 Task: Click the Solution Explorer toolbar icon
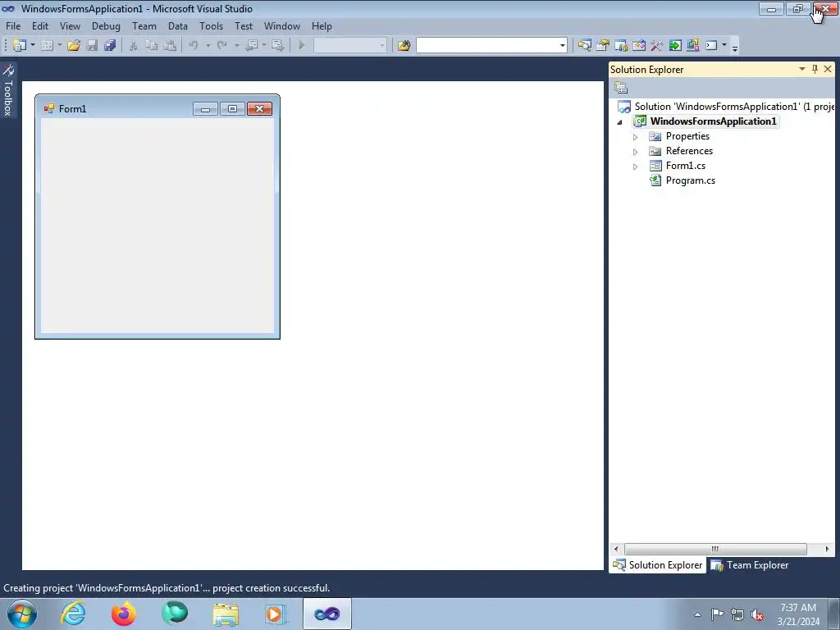coord(584,46)
